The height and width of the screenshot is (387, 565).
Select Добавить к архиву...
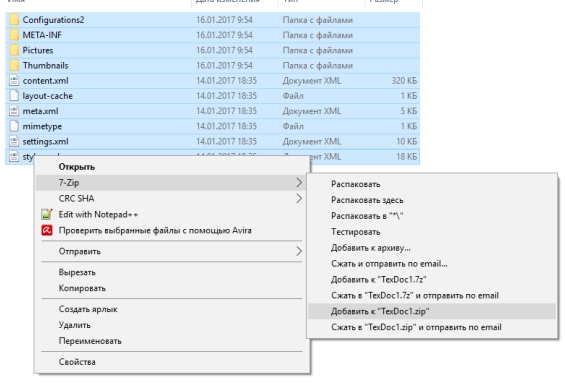pyautogui.click(x=432, y=248)
